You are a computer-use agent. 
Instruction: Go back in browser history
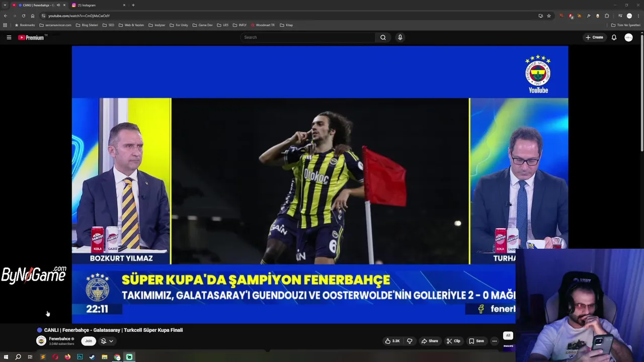pyautogui.click(x=6, y=16)
